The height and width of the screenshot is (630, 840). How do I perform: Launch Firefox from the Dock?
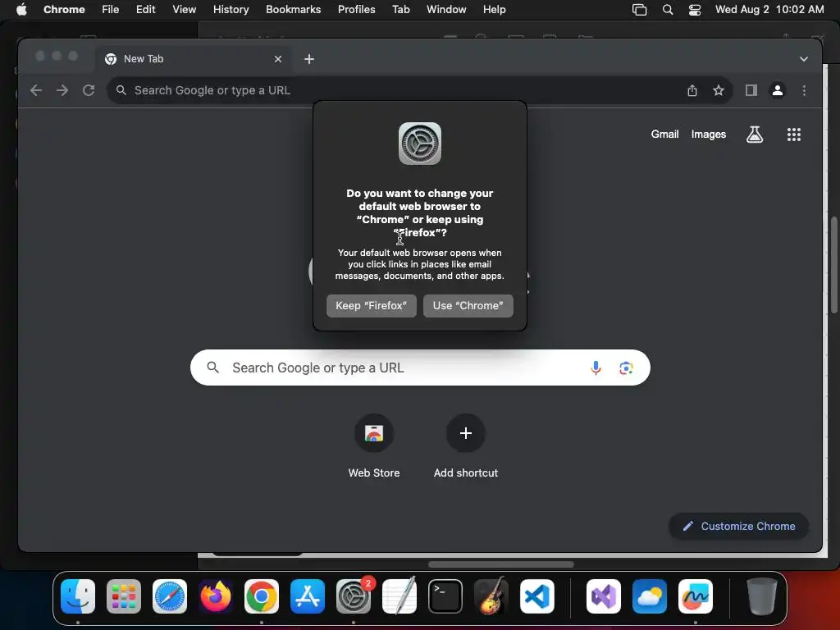point(216,596)
